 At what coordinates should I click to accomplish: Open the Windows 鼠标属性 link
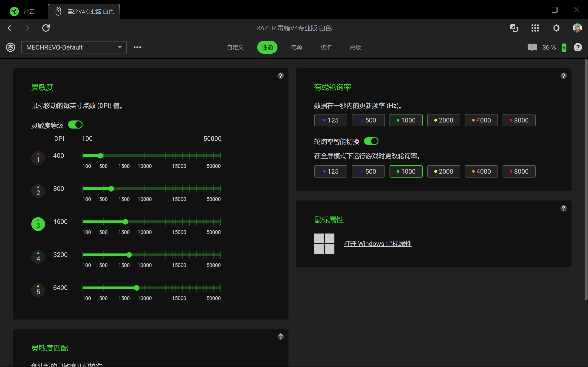377,244
